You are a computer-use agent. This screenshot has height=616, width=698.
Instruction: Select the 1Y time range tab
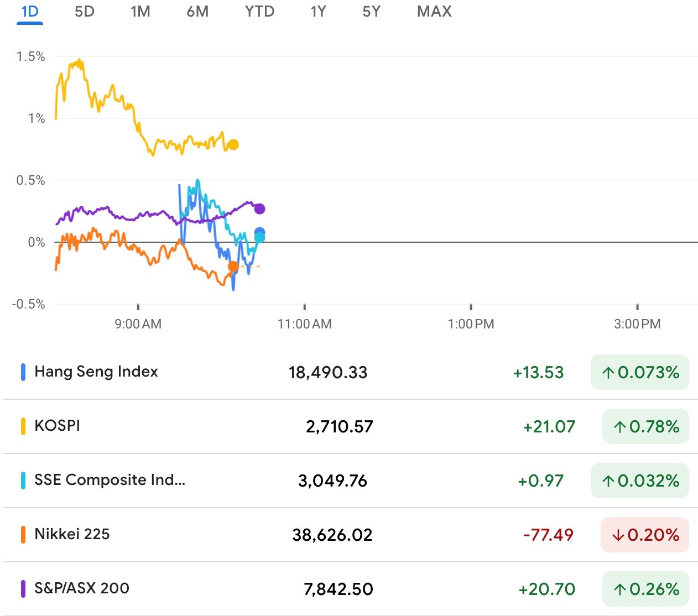pyautogui.click(x=319, y=12)
